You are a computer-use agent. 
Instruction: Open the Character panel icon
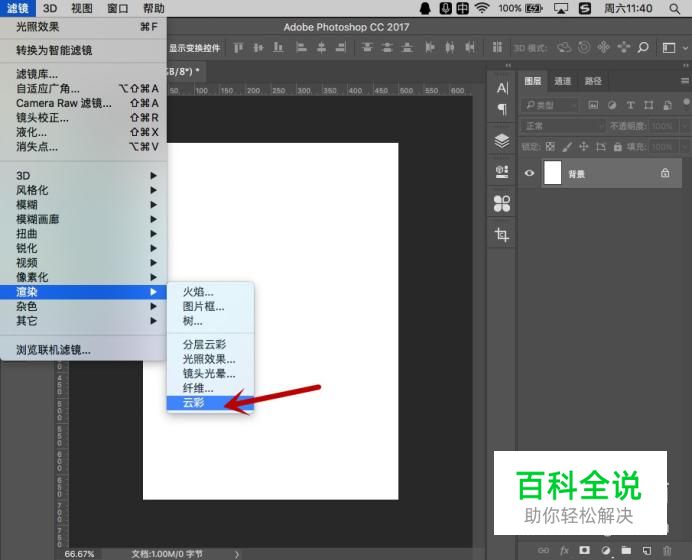pyautogui.click(x=502, y=88)
